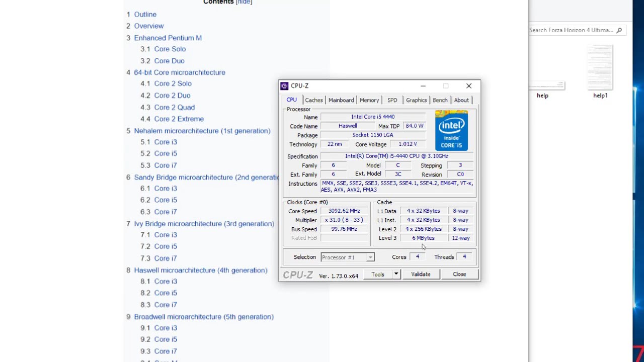Click the 1.012 V core voltage value
Viewport: 644px width, 362px height.
408,144
